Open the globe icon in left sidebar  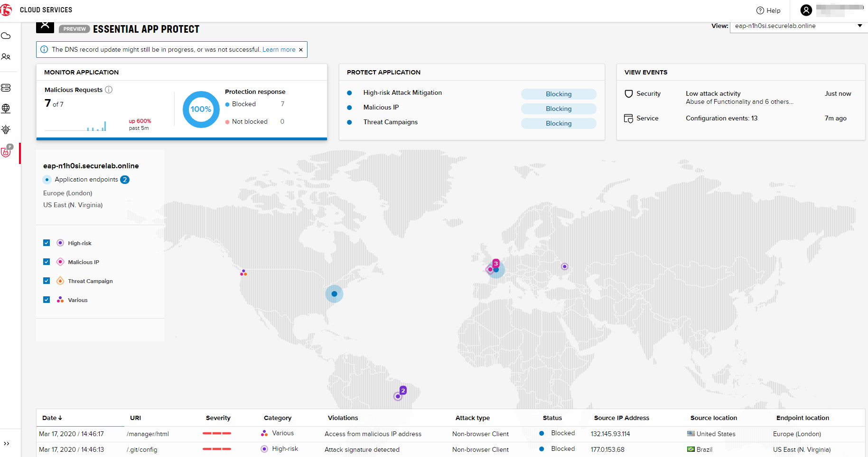click(6, 109)
